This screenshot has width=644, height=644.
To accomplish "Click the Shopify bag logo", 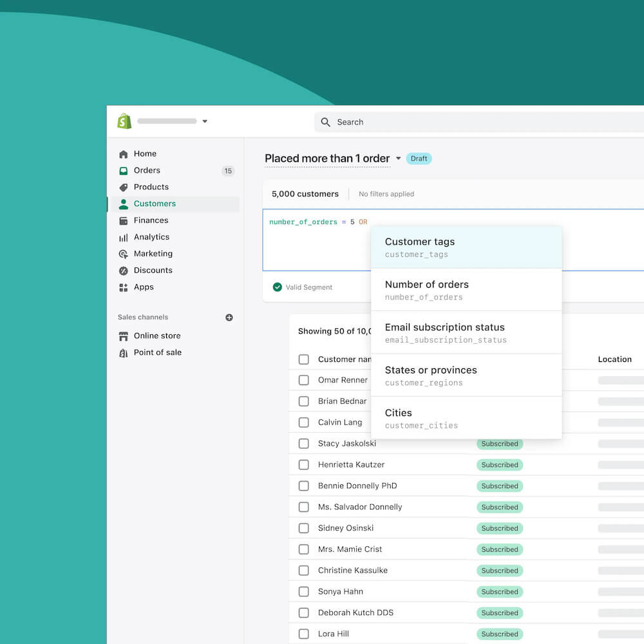I will tap(124, 121).
